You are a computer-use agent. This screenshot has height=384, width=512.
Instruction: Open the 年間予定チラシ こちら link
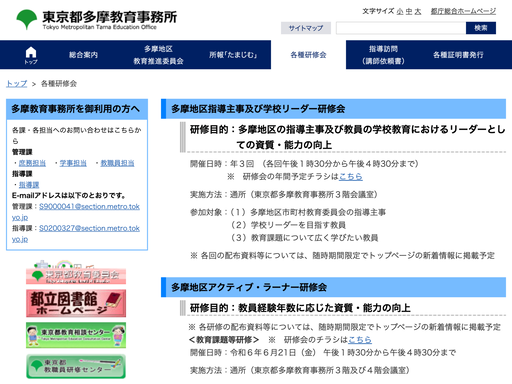[351, 177]
